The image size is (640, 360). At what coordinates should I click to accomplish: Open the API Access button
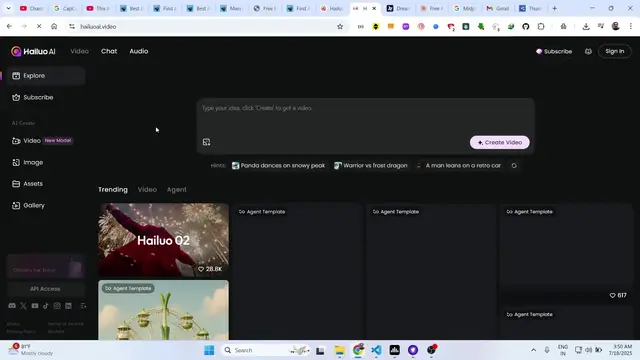(45, 289)
